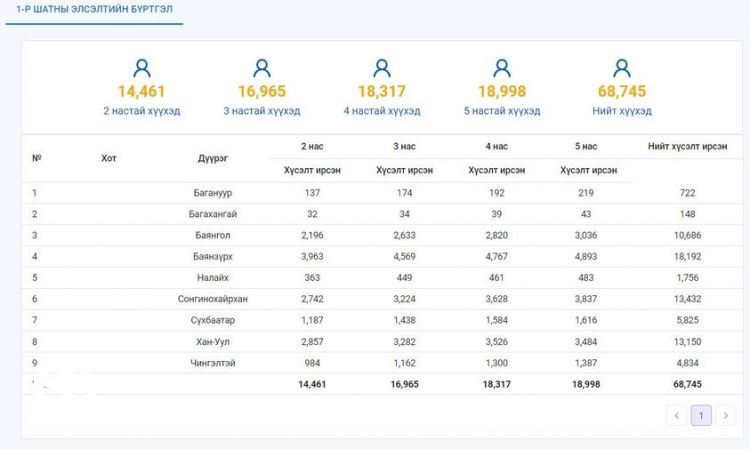Image resolution: width=750 pixels, height=449 pixels.
Task: Click the Нийт хүсэлт ирсэн column header
Action: coord(687,147)
